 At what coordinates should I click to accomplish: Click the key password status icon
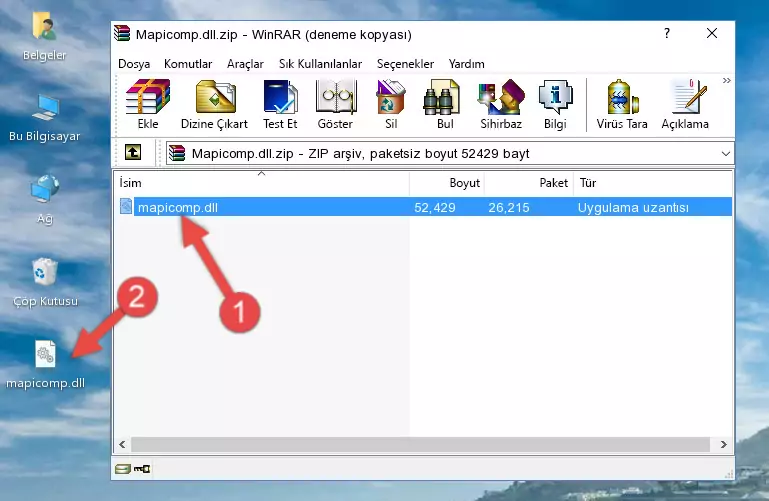click(x=142, y=469)
